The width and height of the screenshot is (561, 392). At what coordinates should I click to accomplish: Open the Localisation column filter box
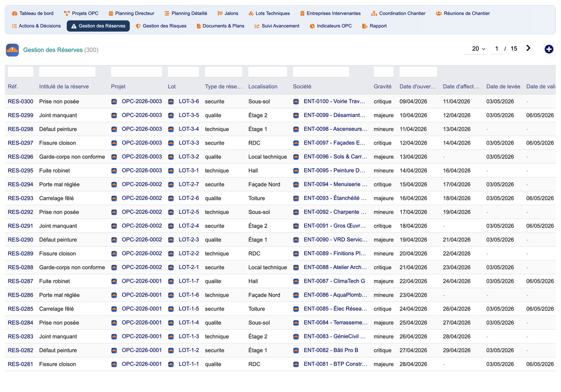click(x=267, y=72)
